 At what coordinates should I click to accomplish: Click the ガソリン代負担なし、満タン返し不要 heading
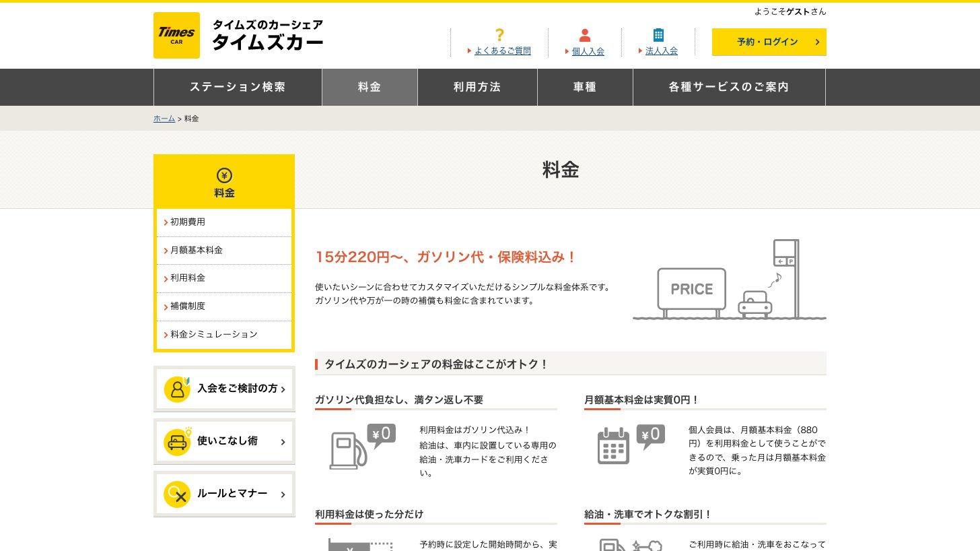pyautogui.click(x=399, y=400)
